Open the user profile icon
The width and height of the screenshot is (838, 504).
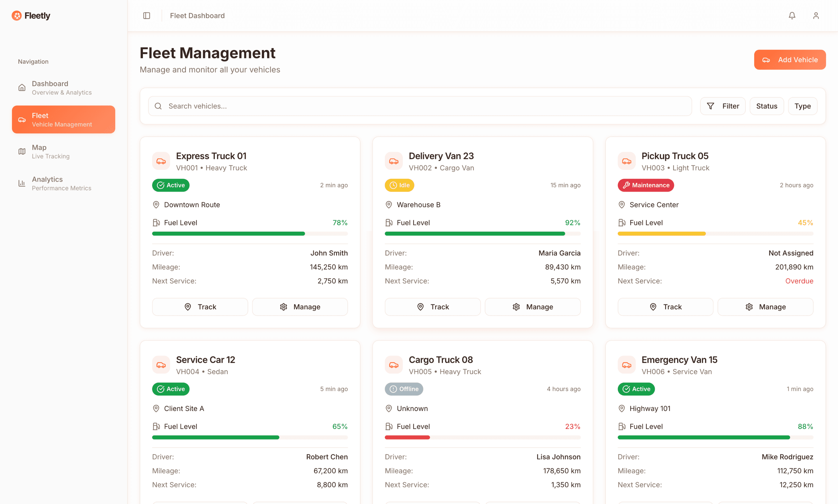click(x=816, y=16)
